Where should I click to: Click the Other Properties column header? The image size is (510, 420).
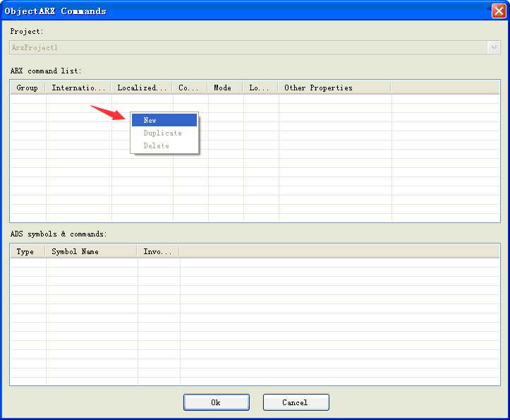click(x=334, y=88)
